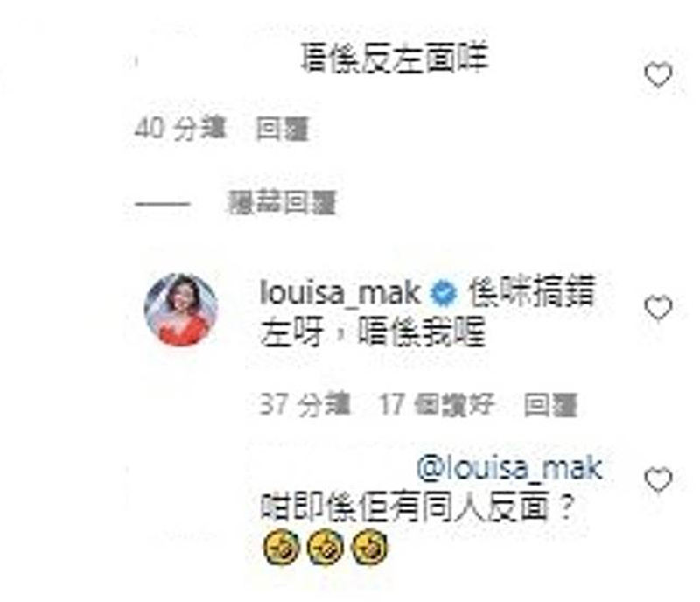View the 17 個讚好 likes list

(437, 404)
